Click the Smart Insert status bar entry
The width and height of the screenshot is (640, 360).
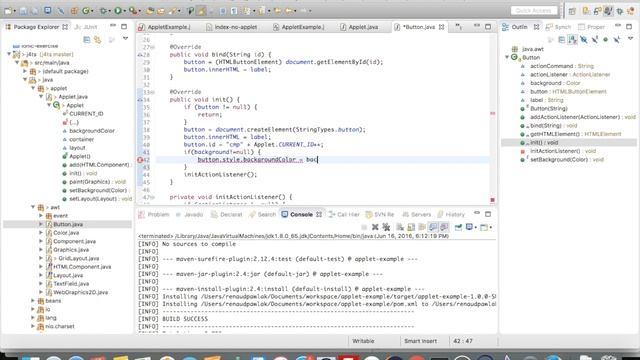(420, 341)
